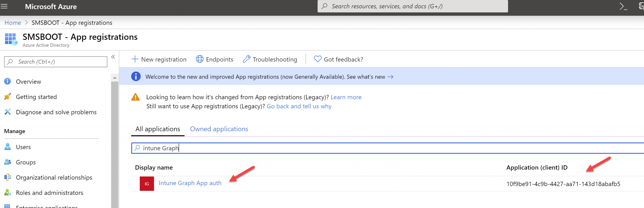The height and width of the screenshot is (208, 644).
Task: Click Go back and tell us why
Action: pyautogui.click(x=299, y=106)
